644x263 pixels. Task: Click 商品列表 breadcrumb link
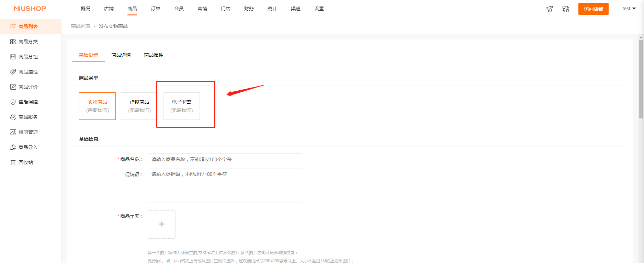(x=81, y=26)
